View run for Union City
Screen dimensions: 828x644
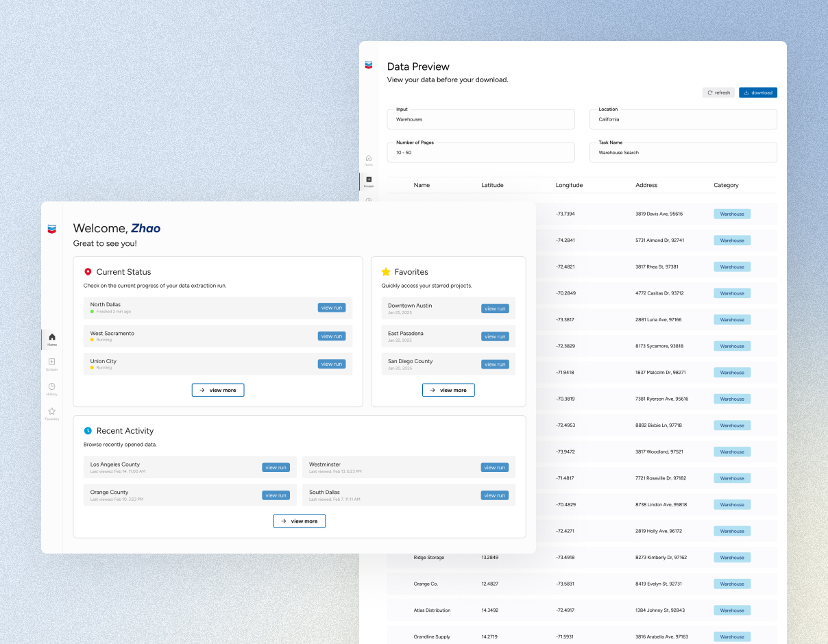point(332,364)
